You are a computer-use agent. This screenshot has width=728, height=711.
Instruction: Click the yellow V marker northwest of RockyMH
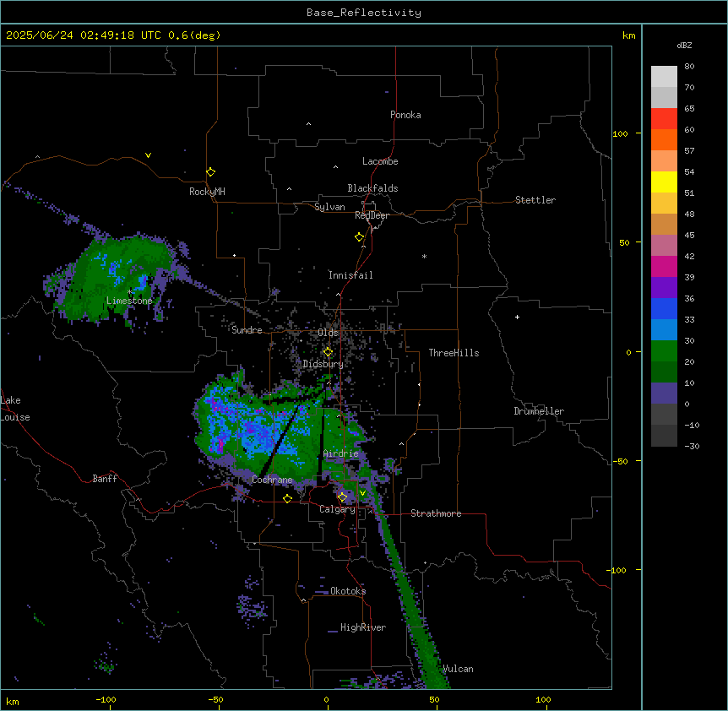pyautogui.click(x=148, y=155)
